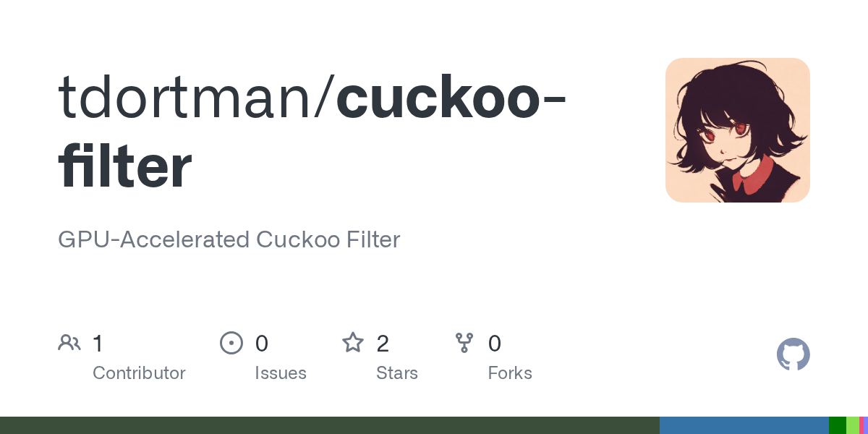
Task: Open the tdortman profile avatar image
Action: 737,130
